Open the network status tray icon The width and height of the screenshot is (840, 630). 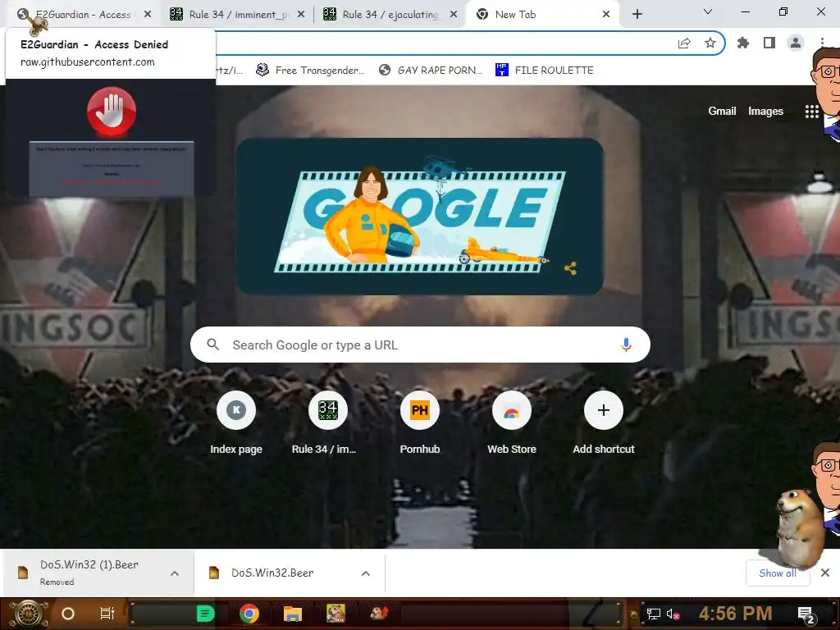(653, 614)
